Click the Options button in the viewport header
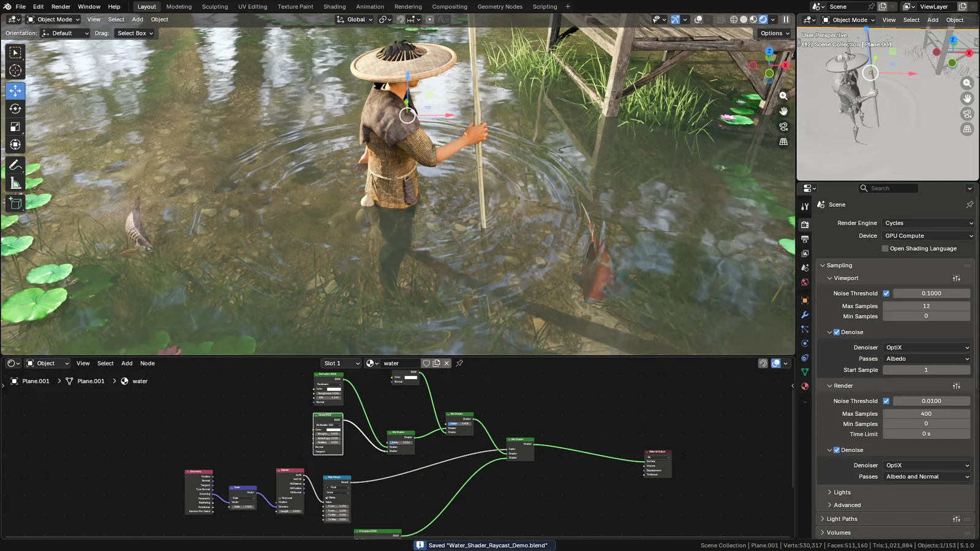Viewport: 980px width, 551px height. (x=772, y=33)
